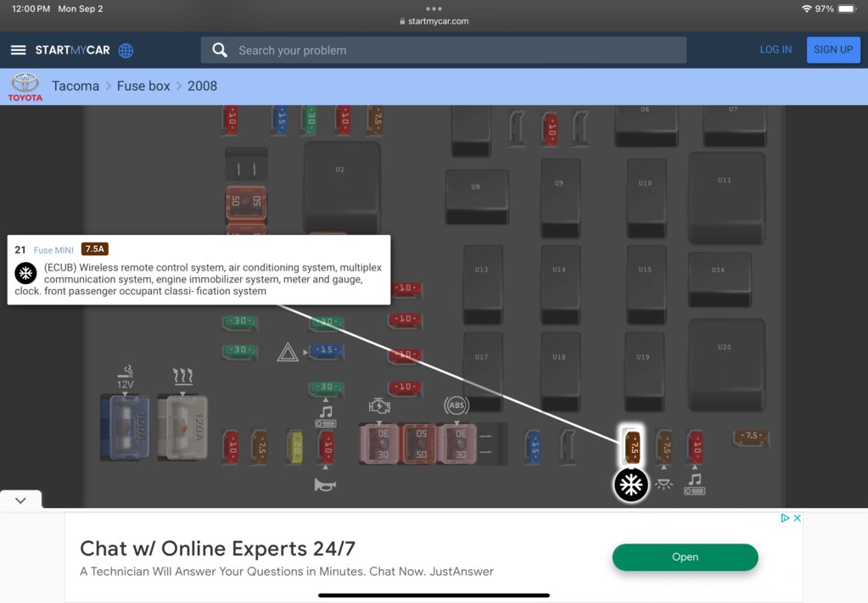Select the 12V cigarette lighter icon
868x603 pixels.
click(x=126, y=377)
